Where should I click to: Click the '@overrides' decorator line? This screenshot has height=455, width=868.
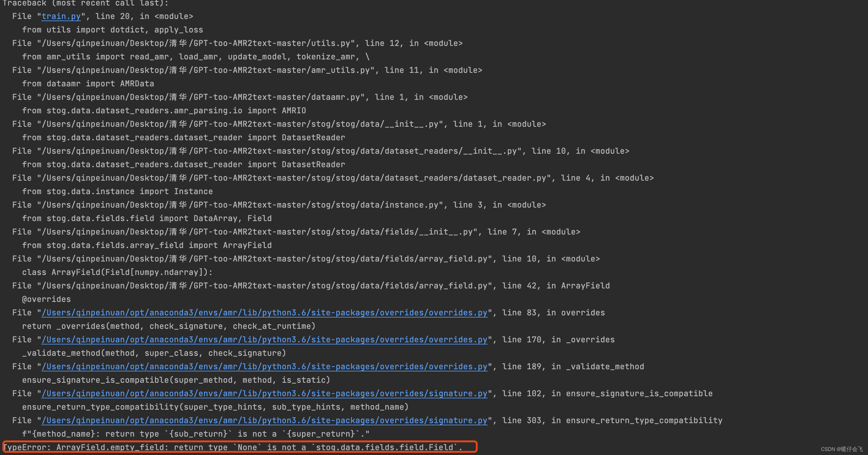click(47, 299)
